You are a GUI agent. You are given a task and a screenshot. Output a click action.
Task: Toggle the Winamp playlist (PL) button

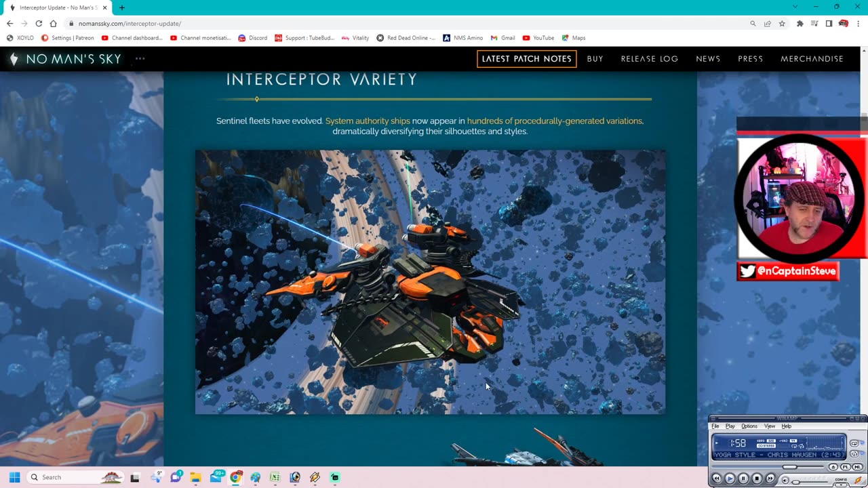click(x=846, y=467)
